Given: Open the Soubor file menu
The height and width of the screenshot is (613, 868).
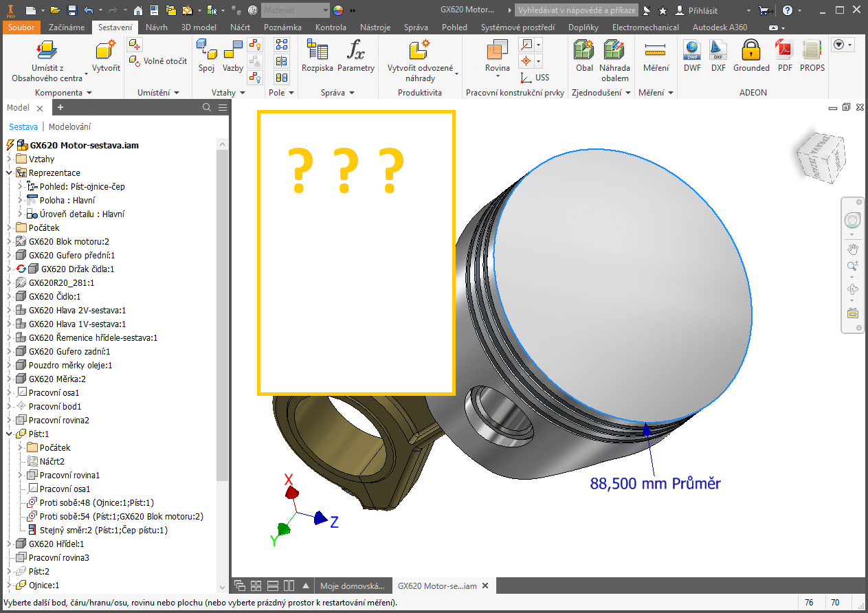Looking at the screenshot, I should coord(21,27).
